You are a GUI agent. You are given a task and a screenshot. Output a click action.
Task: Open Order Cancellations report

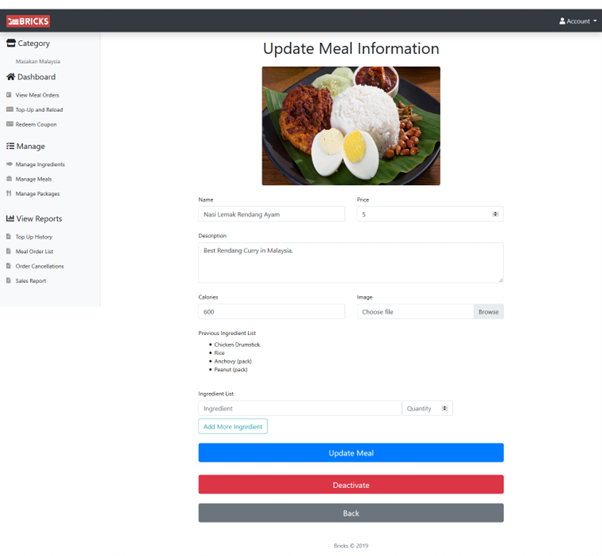pyautogui.click(x=40, y=266)
